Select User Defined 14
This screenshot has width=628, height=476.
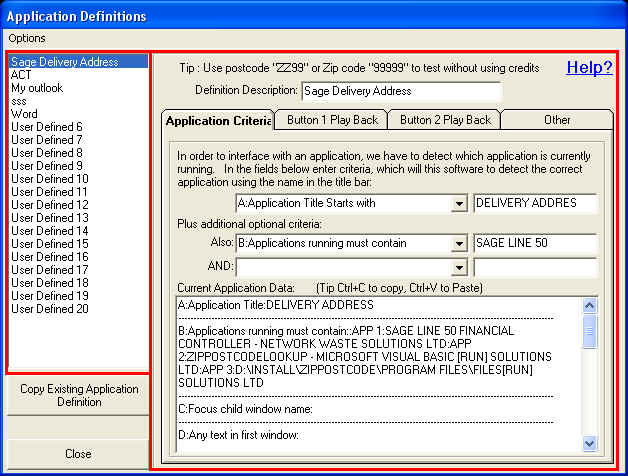78,231
